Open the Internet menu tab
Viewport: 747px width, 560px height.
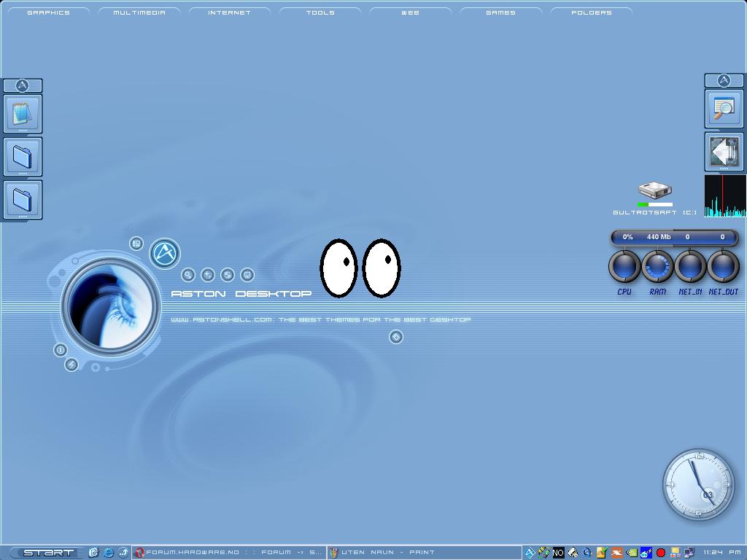(229, 12)
